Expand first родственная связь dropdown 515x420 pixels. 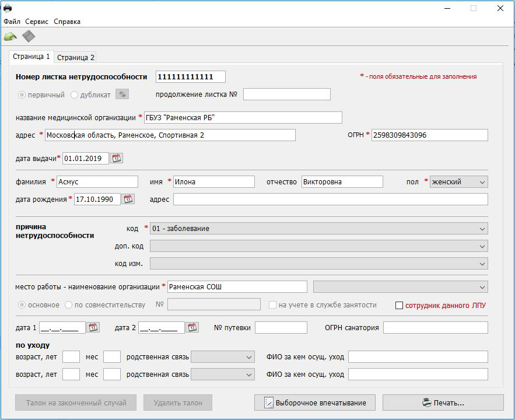[x=223, y=357]
